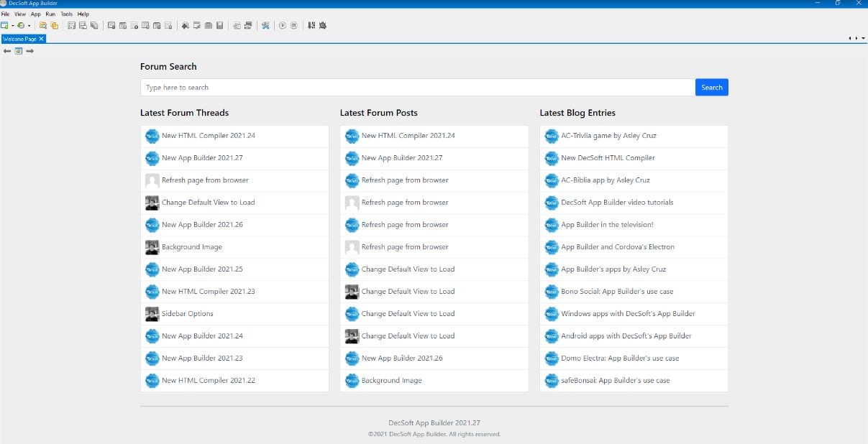This screenshot has width=868, height=444.
Task: Click footer text 'DecSoft App Builder 2021.27'
Action: point(434,423)
